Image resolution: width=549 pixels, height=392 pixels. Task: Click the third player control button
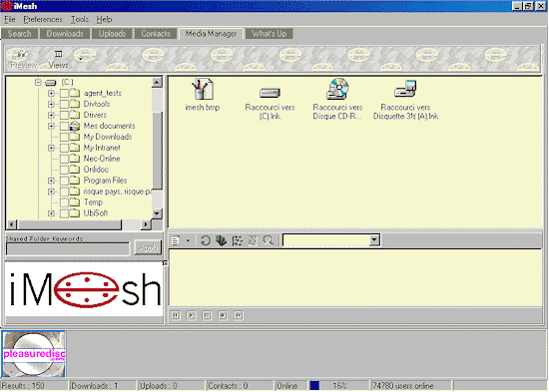[207, 316]
